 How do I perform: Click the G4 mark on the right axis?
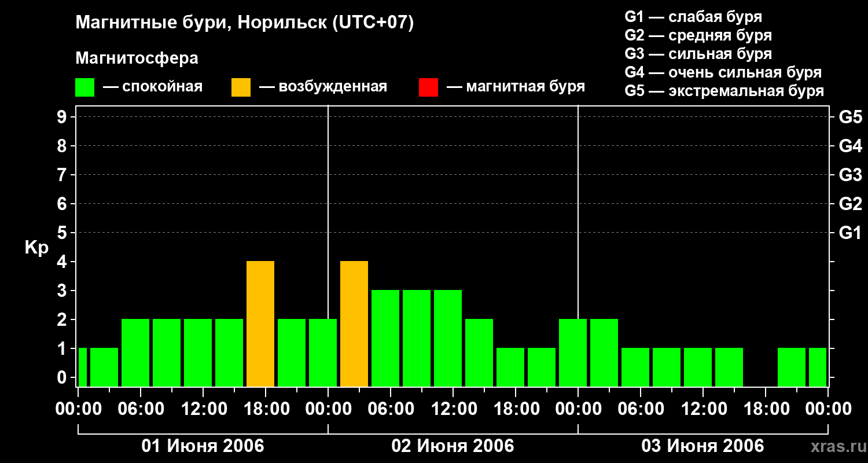coord(850,146)
